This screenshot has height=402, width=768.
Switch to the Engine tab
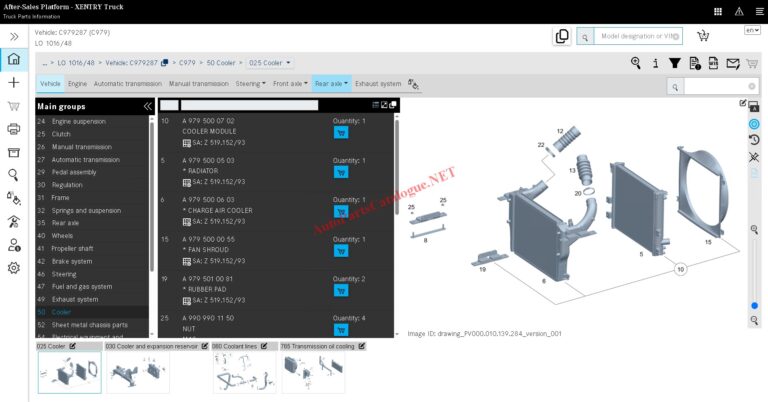[77, 84]
